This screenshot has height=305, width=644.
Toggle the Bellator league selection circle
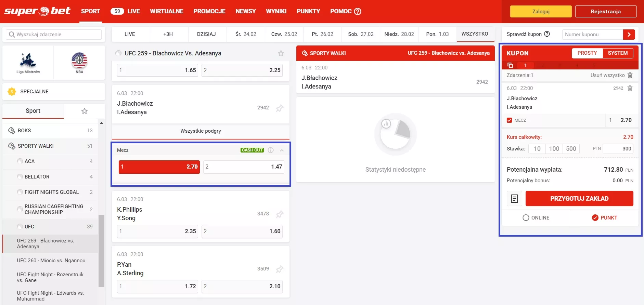point(20,177)
